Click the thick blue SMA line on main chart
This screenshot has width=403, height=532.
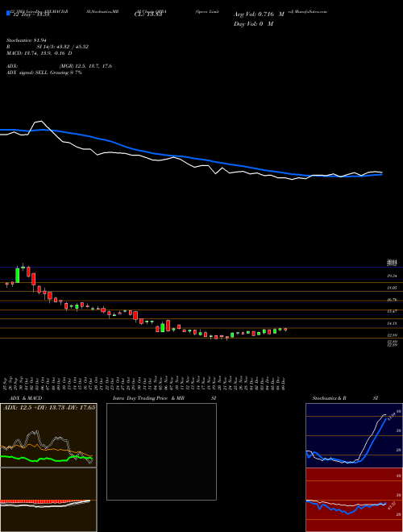190,157
